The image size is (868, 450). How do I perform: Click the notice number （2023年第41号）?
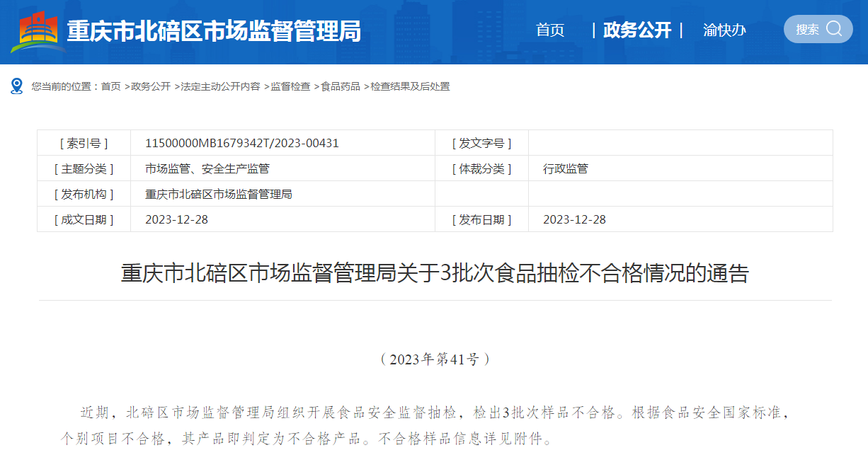[434, 359]
